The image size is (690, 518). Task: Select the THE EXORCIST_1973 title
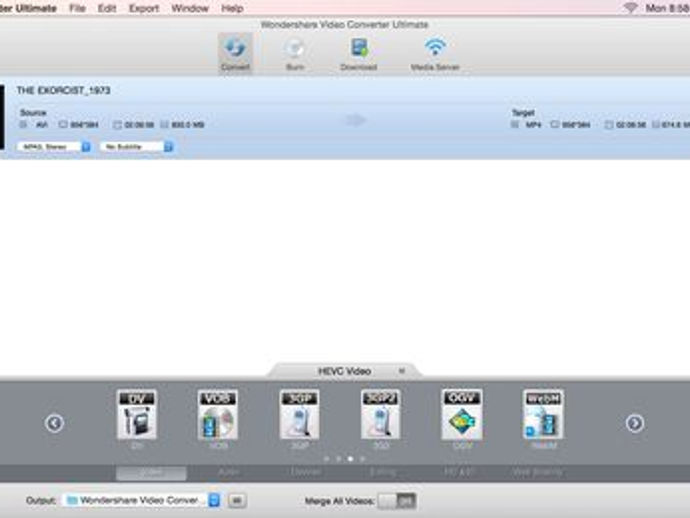click(63, 91)
